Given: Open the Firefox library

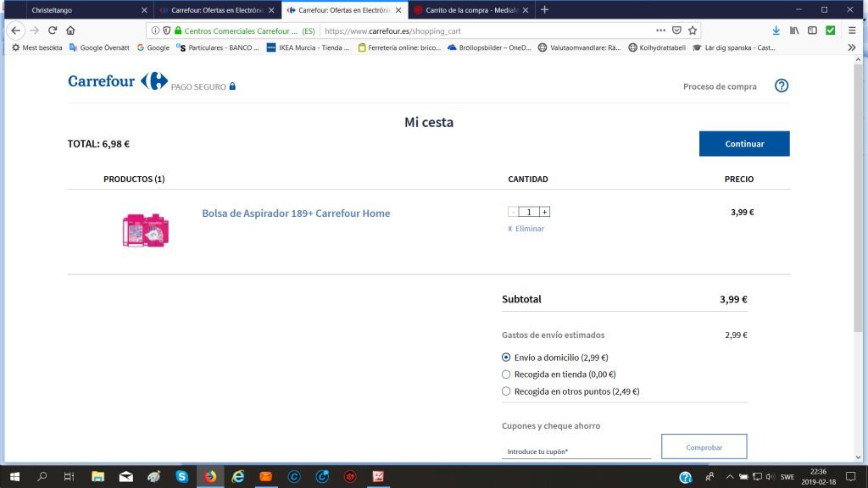Looking at the screenshot, I should (x=794, y=30).
